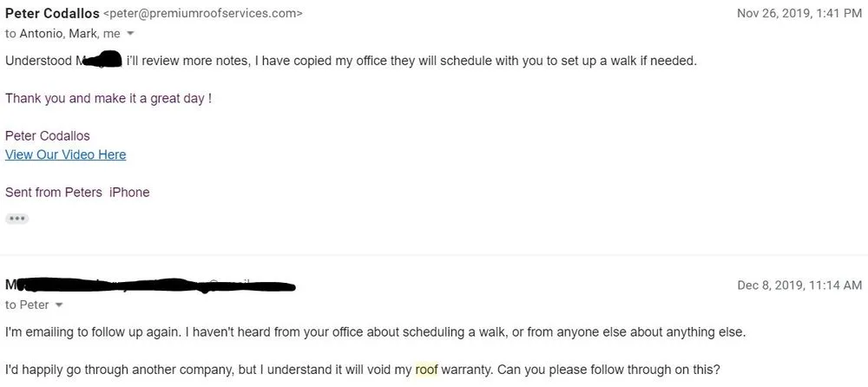868x387 pixels.
Task: Show trimmed content via ellipsis button
Action: (x=16, y=219)
